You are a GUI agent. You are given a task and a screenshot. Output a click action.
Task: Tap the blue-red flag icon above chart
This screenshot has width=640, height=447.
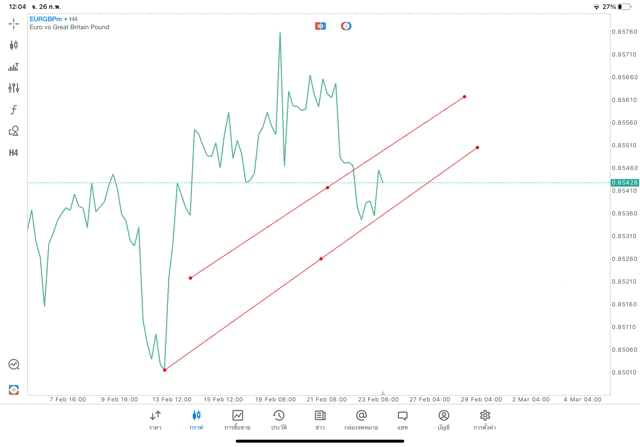click(x=320, y=25)
